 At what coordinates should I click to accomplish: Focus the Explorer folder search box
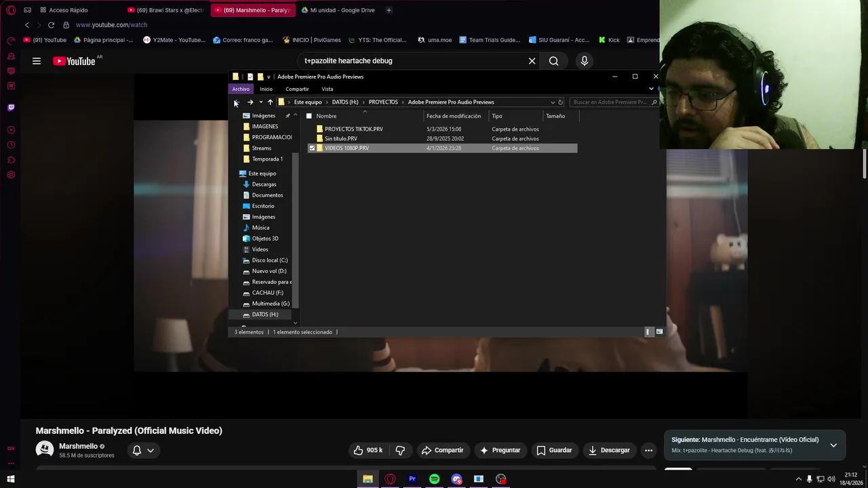pos(614,102)
